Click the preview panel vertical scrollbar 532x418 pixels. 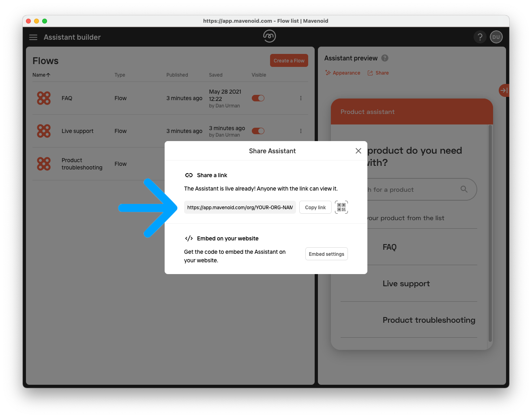490,233
